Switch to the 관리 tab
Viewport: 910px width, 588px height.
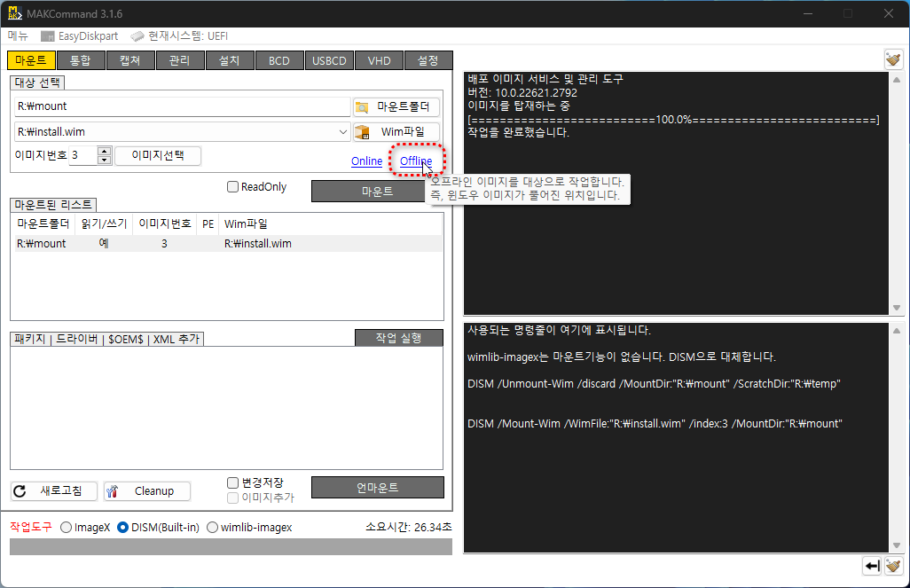pyautogui.click(x=180, y=60)
